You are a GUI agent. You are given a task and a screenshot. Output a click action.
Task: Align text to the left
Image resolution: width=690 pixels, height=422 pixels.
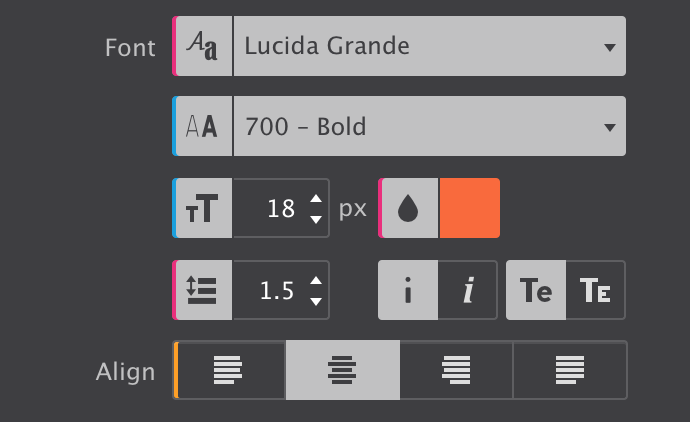[230, 370]
